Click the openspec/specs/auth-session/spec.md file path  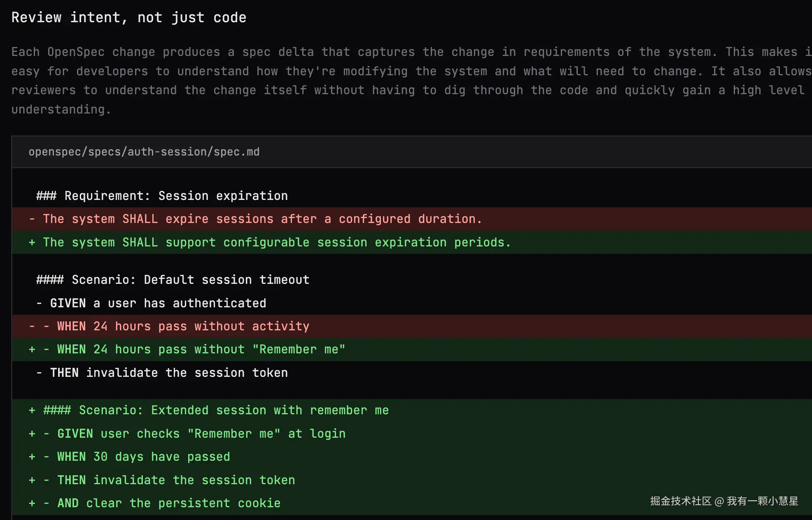(144, 152)
